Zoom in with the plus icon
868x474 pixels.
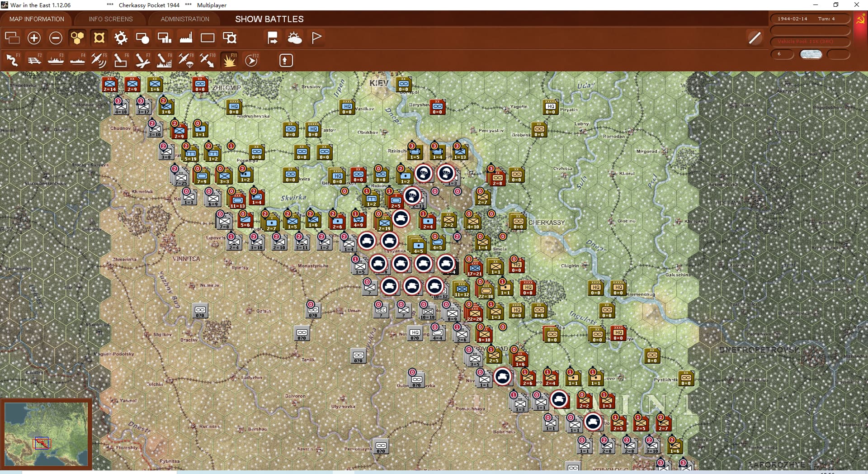(x=34, y=38)
